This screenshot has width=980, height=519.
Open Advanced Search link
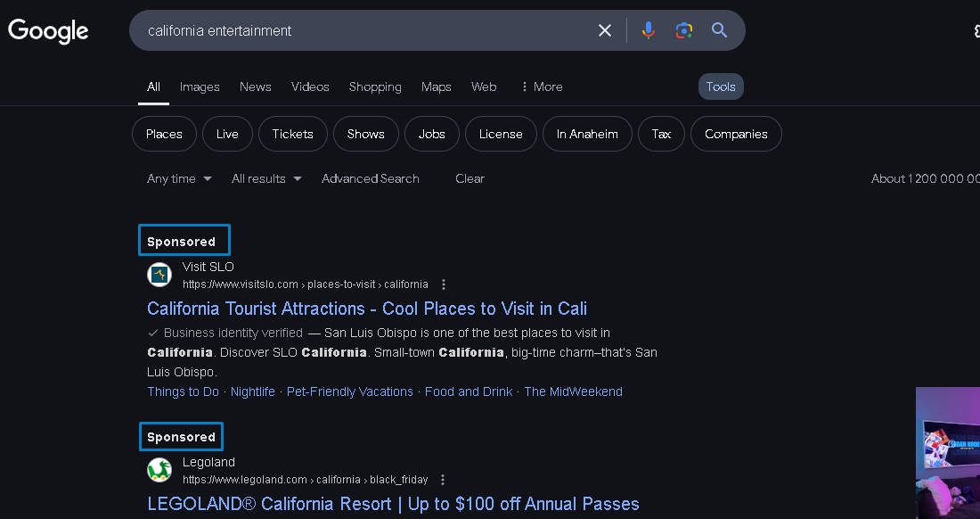coord(370,179)
